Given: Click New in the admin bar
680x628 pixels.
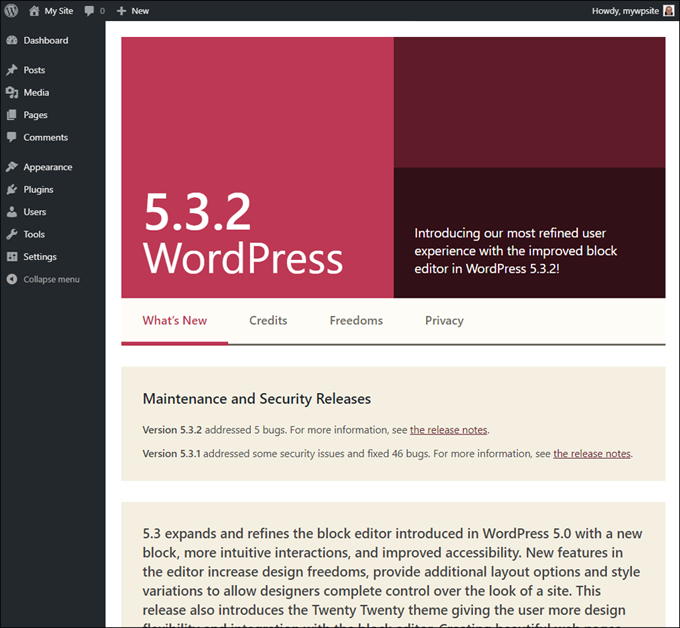Looking at the screenshot, I should point(140,11).
